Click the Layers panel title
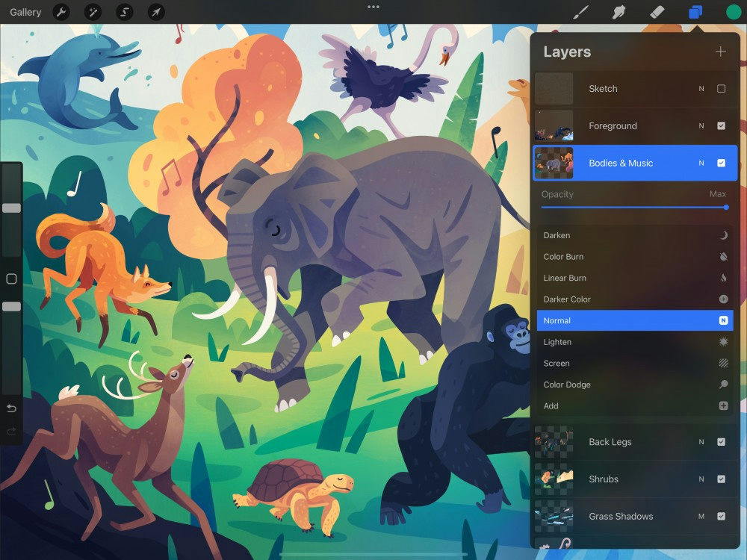747x560 pixels. pos(567,52)
